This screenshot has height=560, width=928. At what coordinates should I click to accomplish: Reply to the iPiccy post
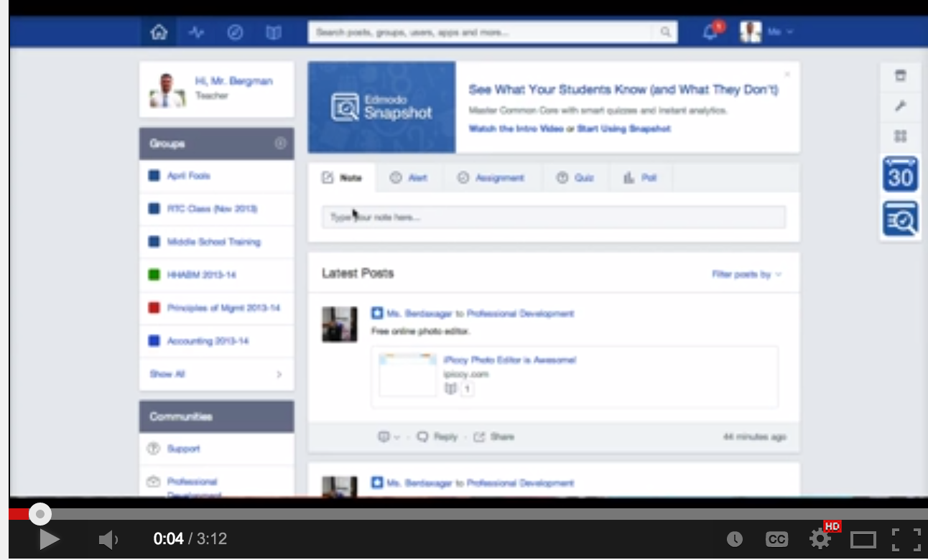click(437, 437)
